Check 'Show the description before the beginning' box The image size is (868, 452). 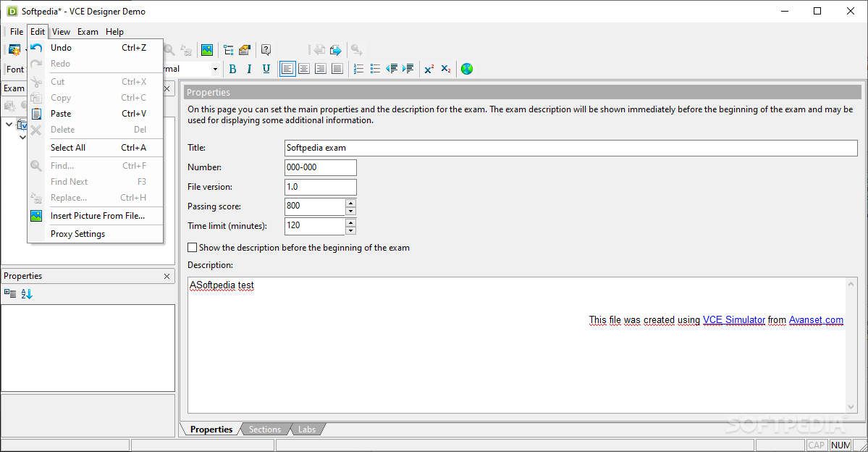(192, 248)
